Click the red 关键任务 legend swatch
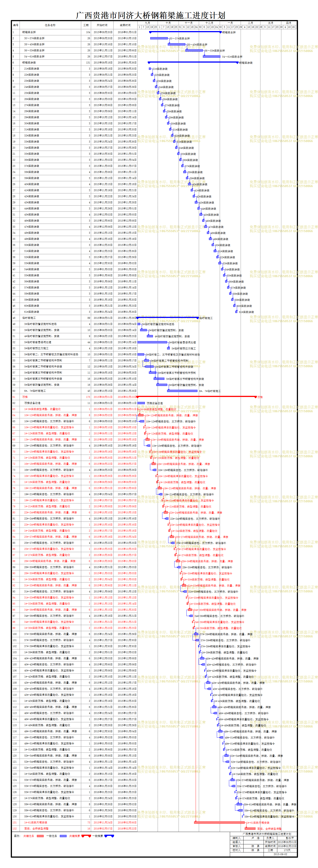The width and height of the screenshot is (318, 868). (40, 836)
